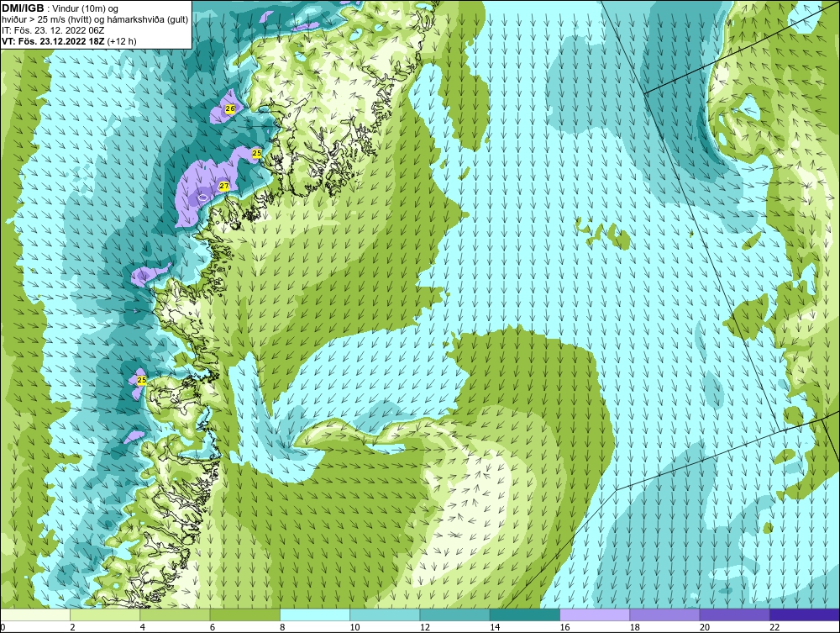This screenshot has width=840, height=633.
Task: Click the '20' label on the color scale
Action: pyautogui.click(x=705, y=628)
